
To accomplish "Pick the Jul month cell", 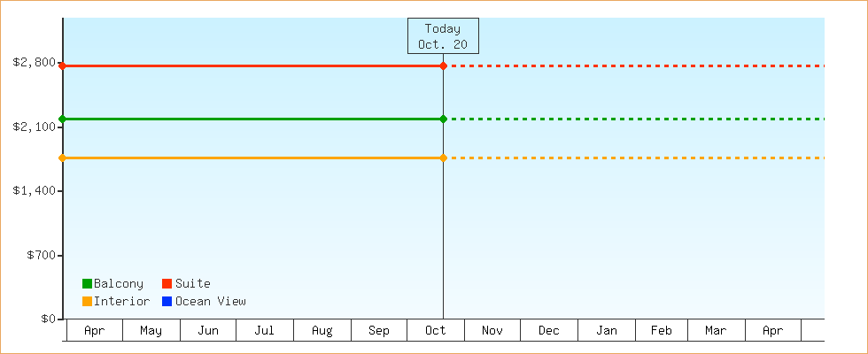I will (265, 331).
